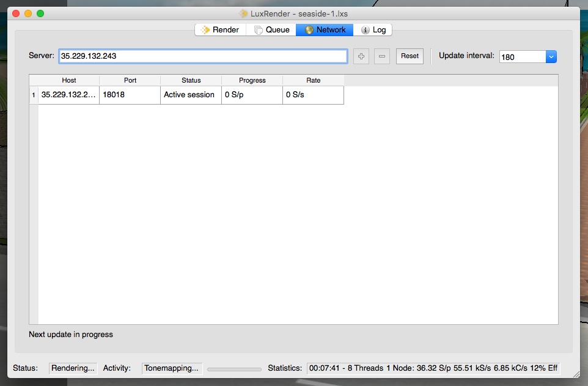Click the Rate column header
The height and width of the screenshot is (386, 588).
pos(314,80)
